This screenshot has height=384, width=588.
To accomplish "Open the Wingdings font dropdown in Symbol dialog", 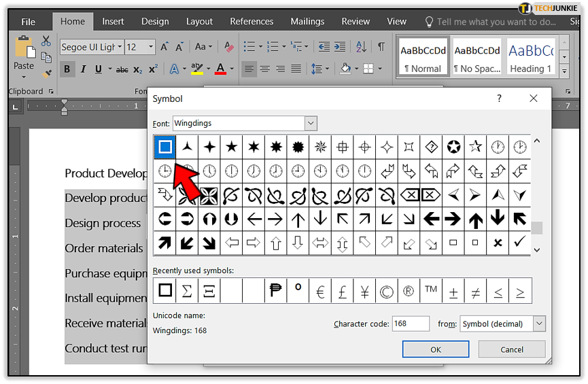I will (311, 124).
